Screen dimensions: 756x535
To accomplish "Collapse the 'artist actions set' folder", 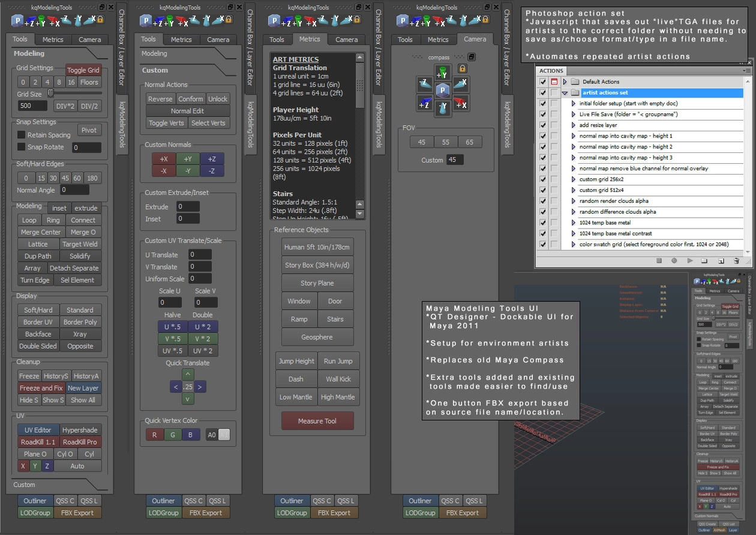I will [565, 93].
